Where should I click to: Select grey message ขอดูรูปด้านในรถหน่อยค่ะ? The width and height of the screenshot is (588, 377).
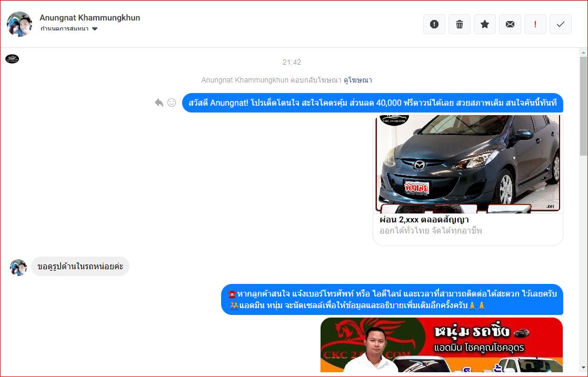(80, 267)
